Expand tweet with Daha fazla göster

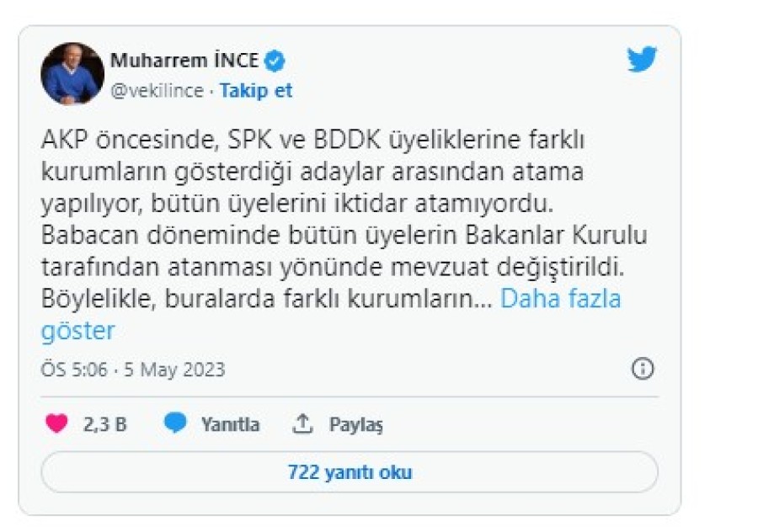coord(560,300)
